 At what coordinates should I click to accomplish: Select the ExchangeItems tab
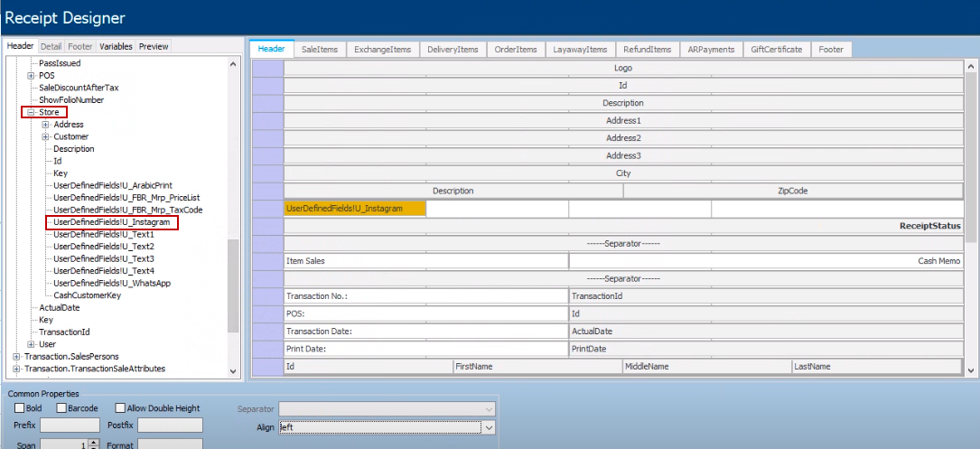coord(382,50)
